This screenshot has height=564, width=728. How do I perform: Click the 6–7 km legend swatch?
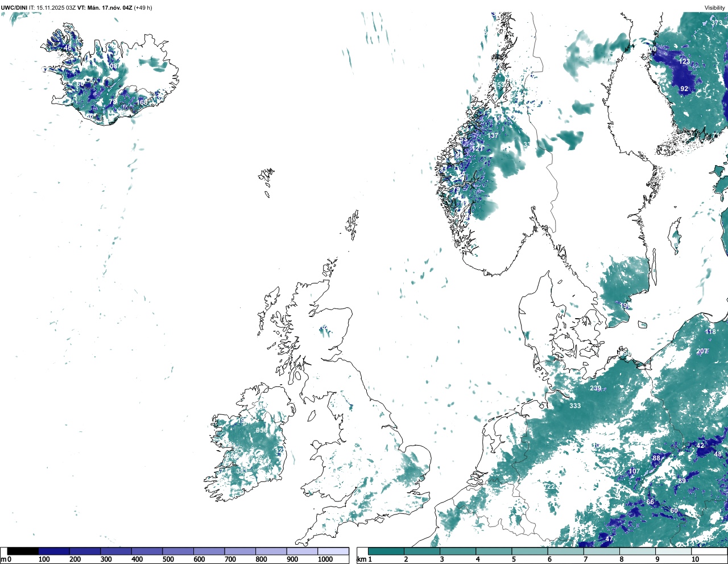coord(565,551)
